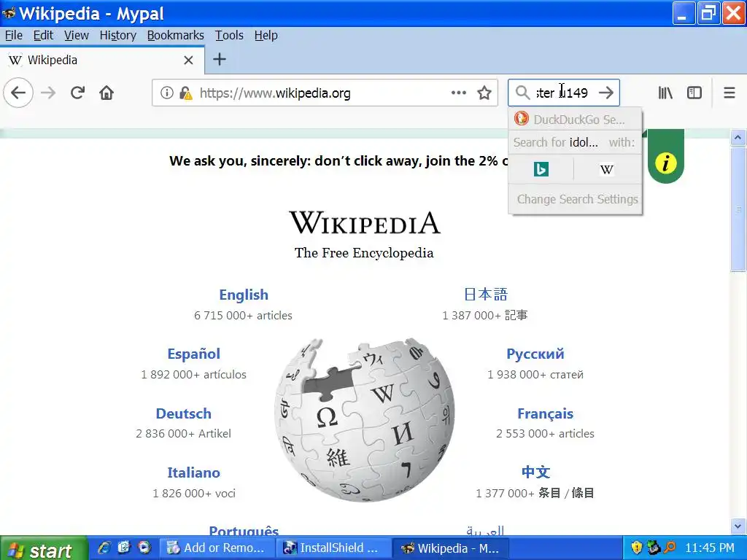
Task: Click the search magnifier icon
Action: point(522,93)
